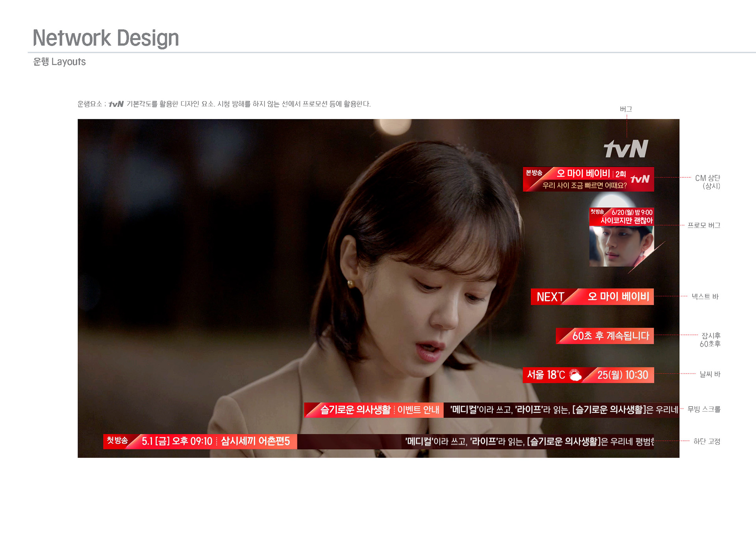Click the small tvN logo in CM banner
This screenshot has height=535, width=756.
640,179
